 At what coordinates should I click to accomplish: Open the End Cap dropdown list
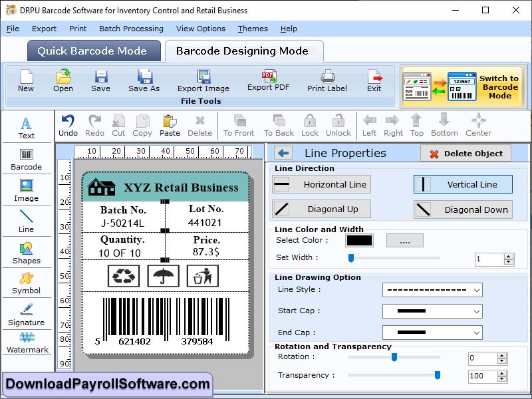pyautogui.click(x=432, y=332)
